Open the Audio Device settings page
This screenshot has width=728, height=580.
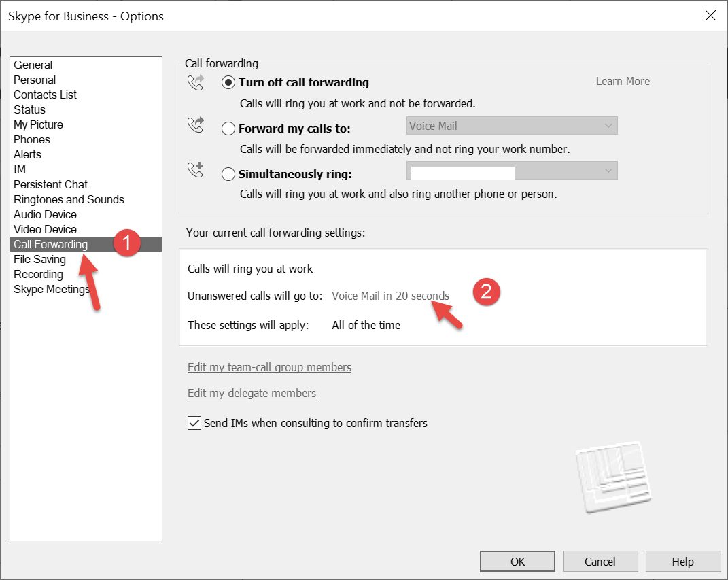click(x=45, y=214)
